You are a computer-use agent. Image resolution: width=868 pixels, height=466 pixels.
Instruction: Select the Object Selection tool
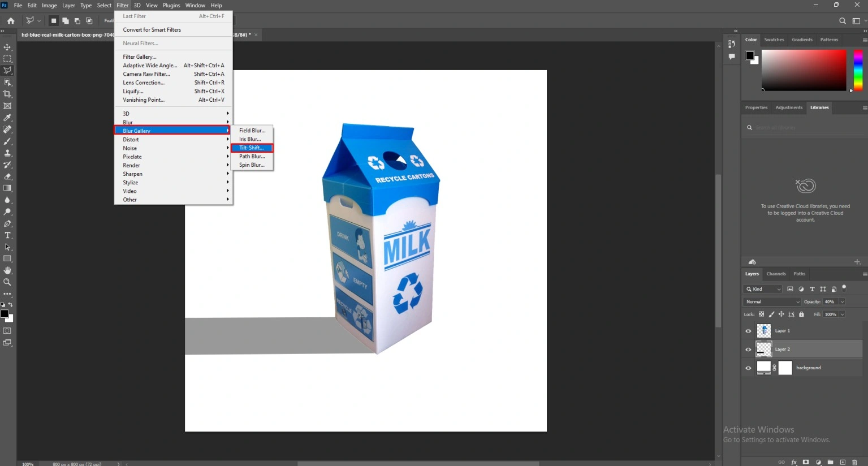coord(7,83)
